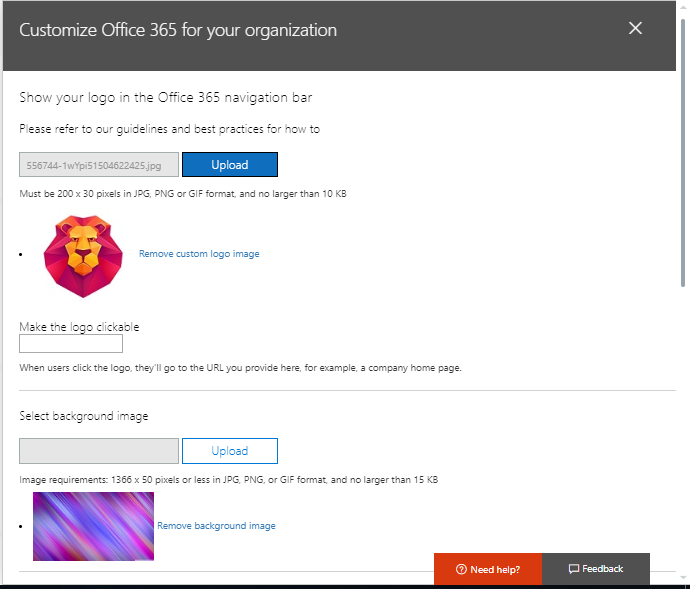Click Remove custom logo image link

coord(199,254)
